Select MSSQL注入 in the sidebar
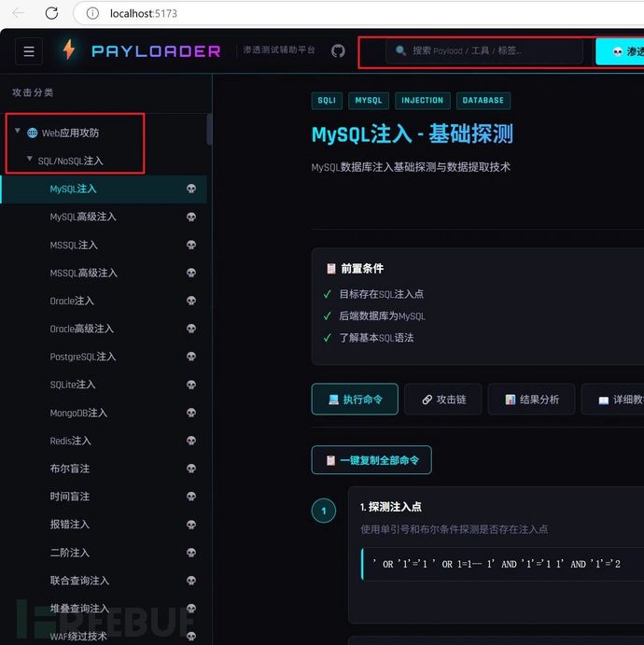 tap(104, 245)
